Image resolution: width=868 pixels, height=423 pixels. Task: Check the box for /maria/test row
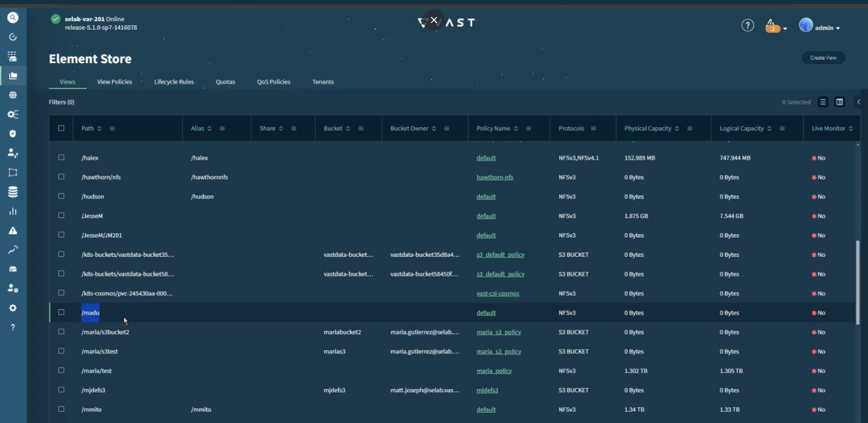[x=61, y=370]
